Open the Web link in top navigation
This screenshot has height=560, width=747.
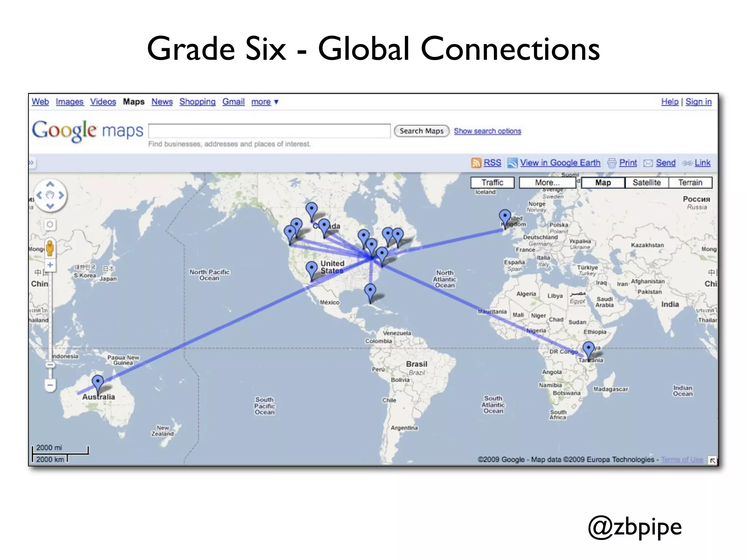pos(40,102)
